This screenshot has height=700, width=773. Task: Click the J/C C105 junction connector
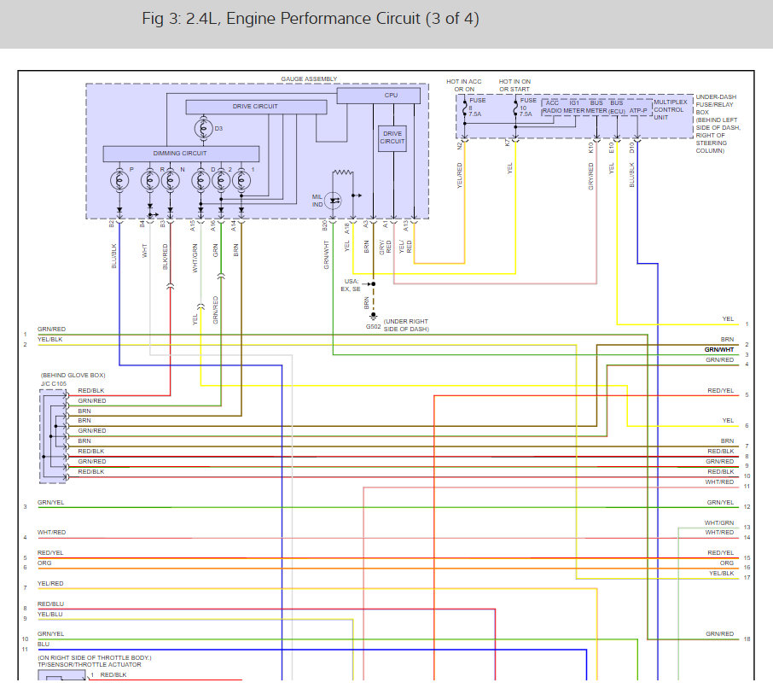click(x=54, y=435)
